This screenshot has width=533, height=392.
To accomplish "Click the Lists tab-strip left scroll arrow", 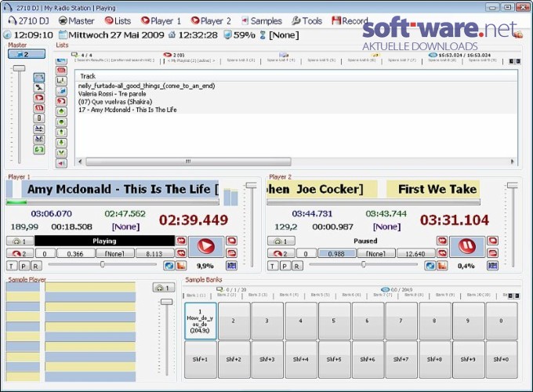I will [x=511, y=61].
